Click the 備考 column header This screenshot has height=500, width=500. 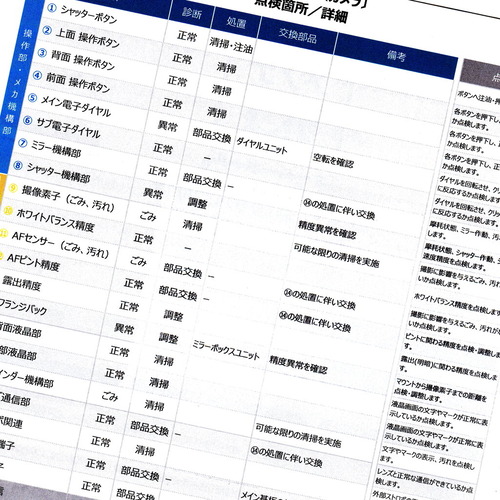(396, 56)
